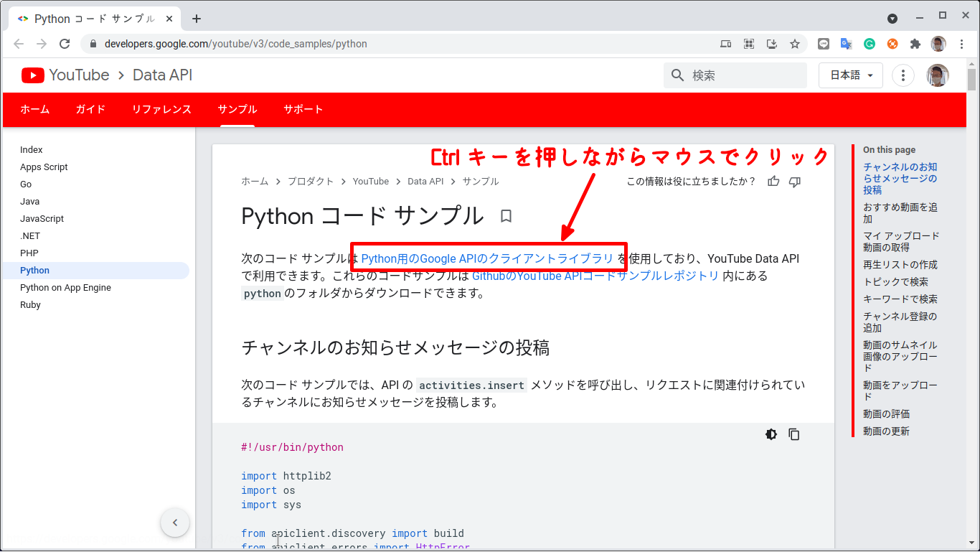980x552 pixels.
Task: Star the current page in the address bar
Action: (794, 44)
